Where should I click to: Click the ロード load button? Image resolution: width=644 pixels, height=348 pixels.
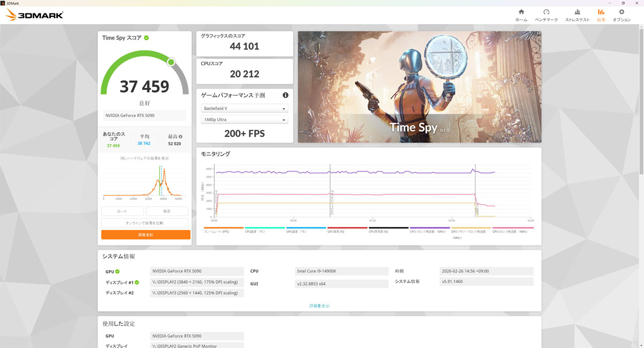coord(122,212)
